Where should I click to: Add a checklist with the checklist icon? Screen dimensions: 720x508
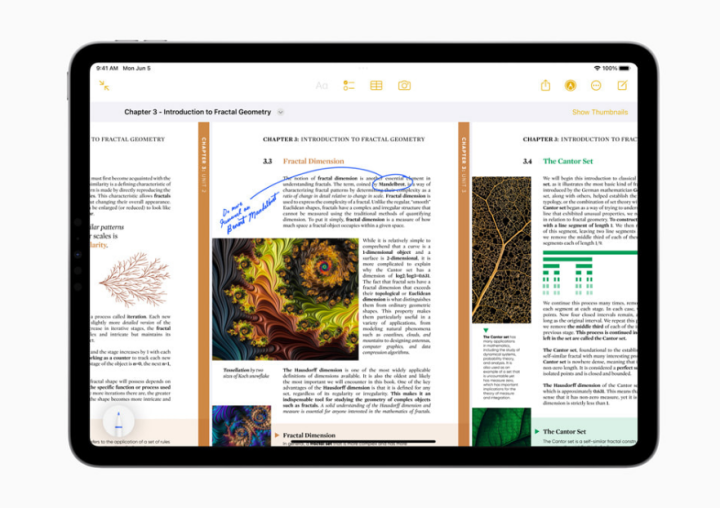[x=349, y=85]
